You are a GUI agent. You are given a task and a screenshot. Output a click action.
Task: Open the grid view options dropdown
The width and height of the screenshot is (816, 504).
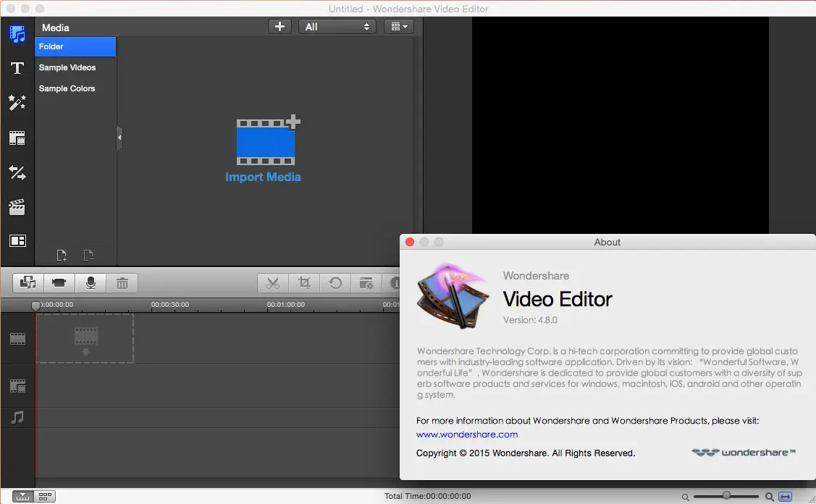(399, 27)
